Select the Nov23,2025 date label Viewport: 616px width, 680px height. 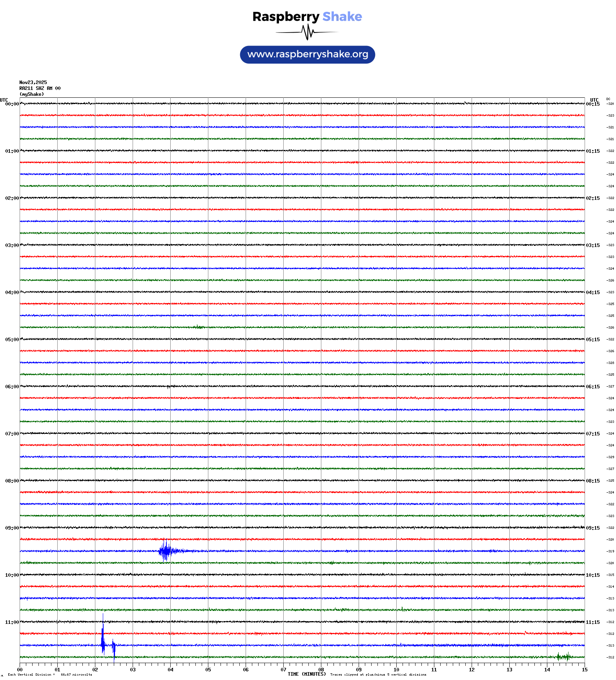[33, 82]
